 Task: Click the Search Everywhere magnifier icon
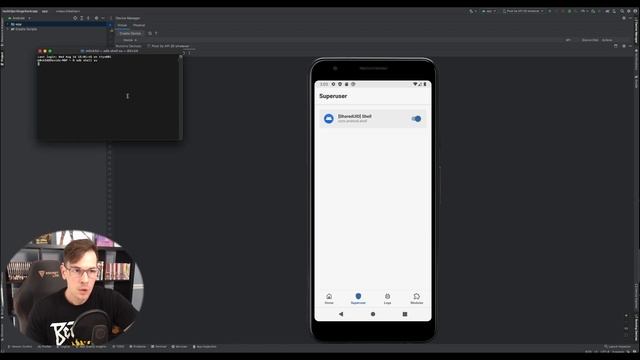coord(622,11)
